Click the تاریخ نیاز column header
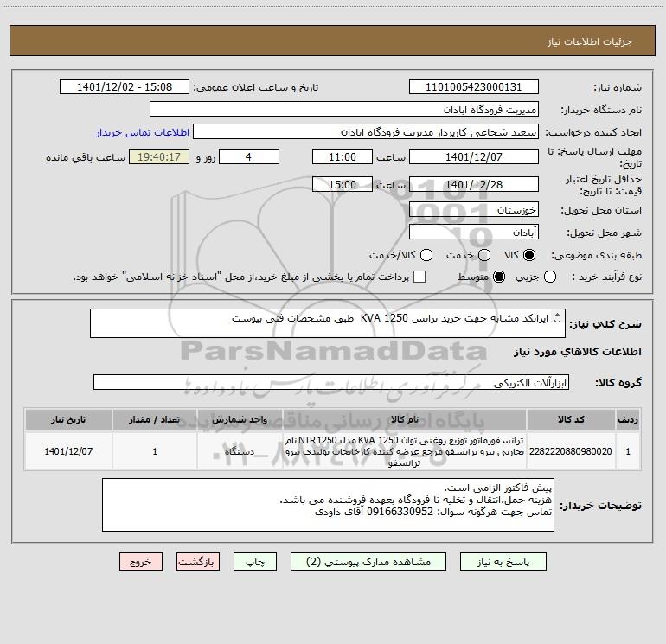This screenshot has width=666, height=644. pyautogui.click(x=68, y=419)
